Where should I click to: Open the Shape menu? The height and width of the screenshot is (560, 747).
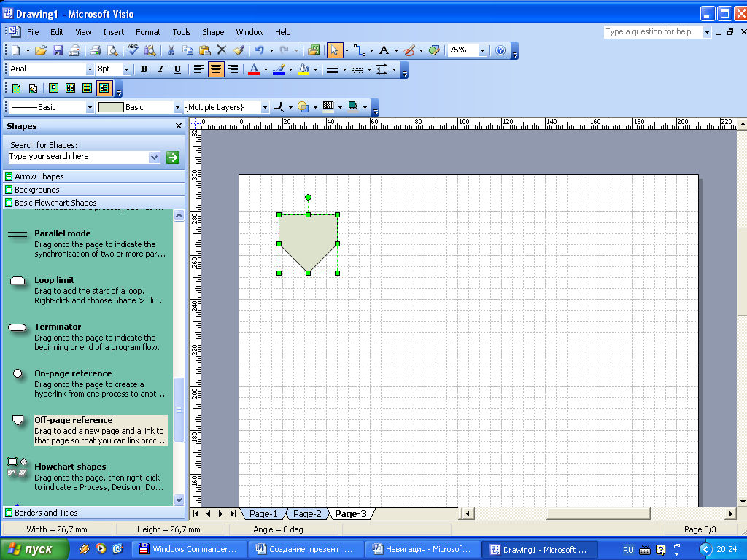coord(213,32)
